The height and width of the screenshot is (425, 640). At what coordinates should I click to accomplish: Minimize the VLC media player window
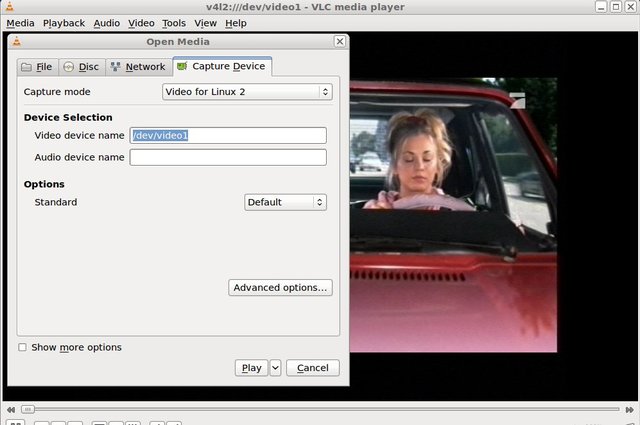601,7
